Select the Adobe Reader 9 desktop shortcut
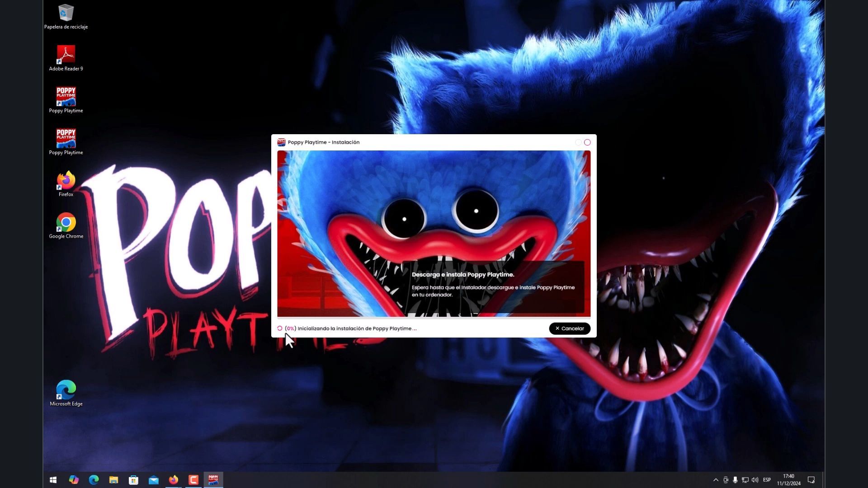 pyautogui.click(x=66, y=58)
